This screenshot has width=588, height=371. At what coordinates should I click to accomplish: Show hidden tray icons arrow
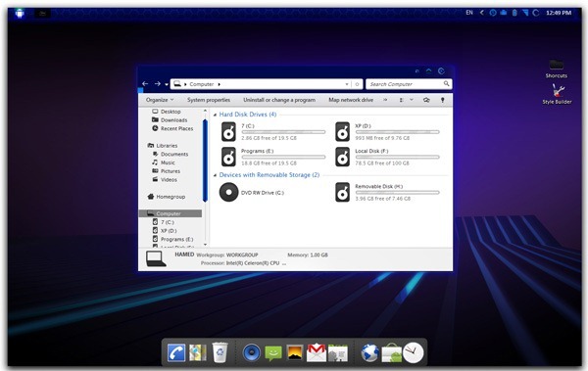click(482, 13)
